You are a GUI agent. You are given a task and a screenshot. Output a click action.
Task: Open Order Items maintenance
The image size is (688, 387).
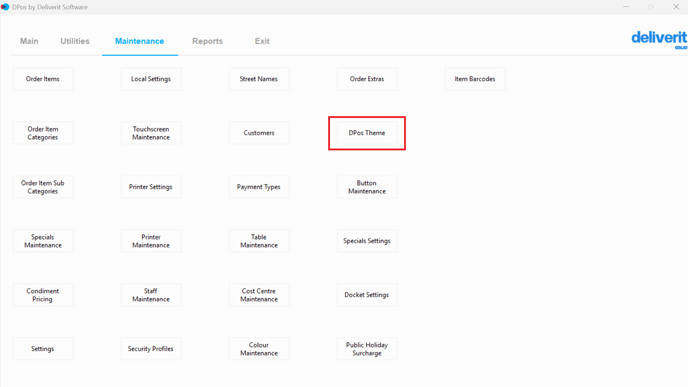43,79
